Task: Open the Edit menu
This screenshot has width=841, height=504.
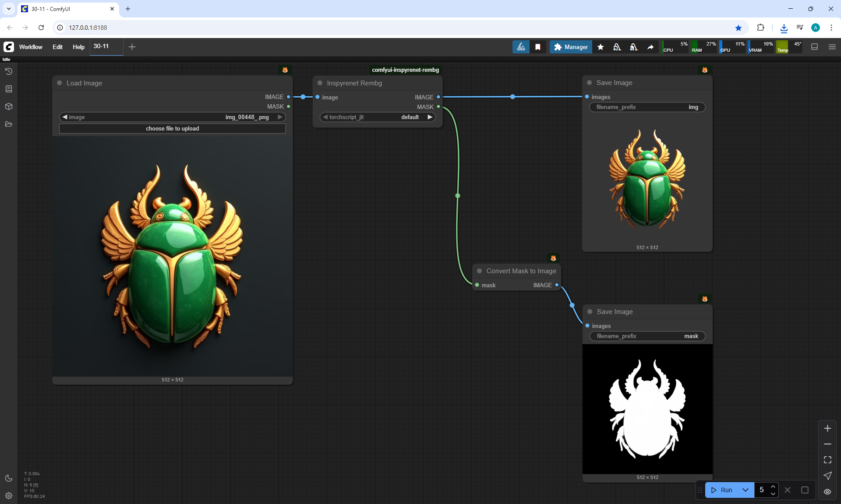Action: pyautogui.click(x=57, y=47)
